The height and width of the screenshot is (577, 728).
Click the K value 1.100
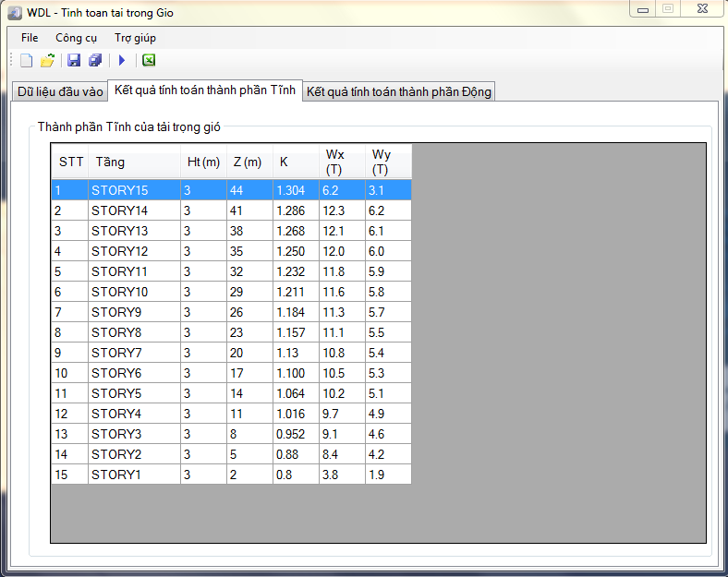296,373
